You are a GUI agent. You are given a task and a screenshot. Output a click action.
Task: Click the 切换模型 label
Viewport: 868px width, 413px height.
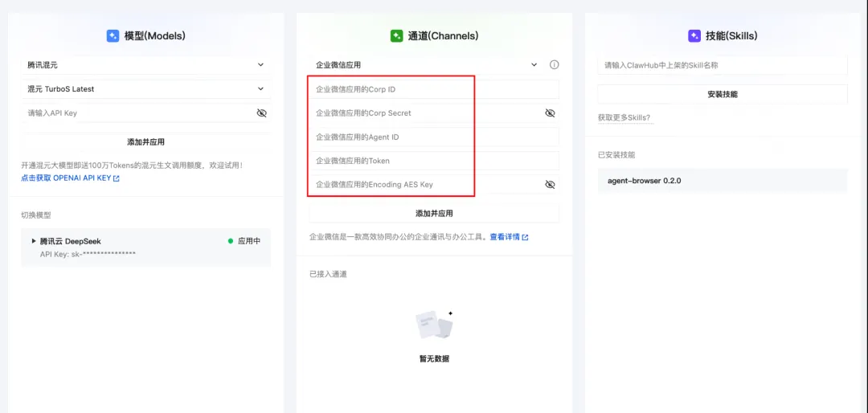point(36,215)
